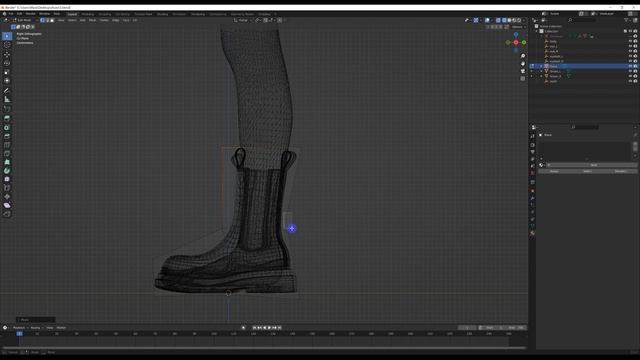Toggle auto keying record button
Screen dimensions: 640x360
pyautogui.click(x=244, y=328)
